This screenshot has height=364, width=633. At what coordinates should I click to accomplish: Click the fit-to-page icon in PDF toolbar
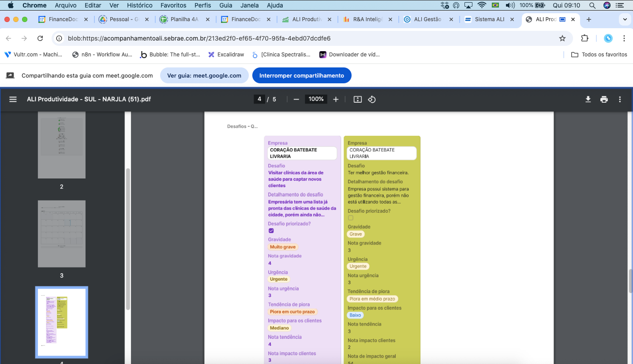[x=358, y=99]
